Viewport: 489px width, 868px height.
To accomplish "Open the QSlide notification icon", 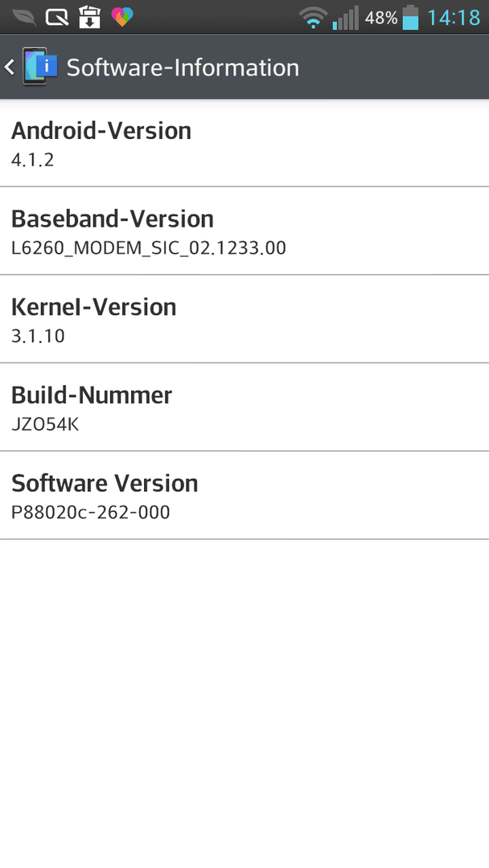I will [x=56, y=17].
